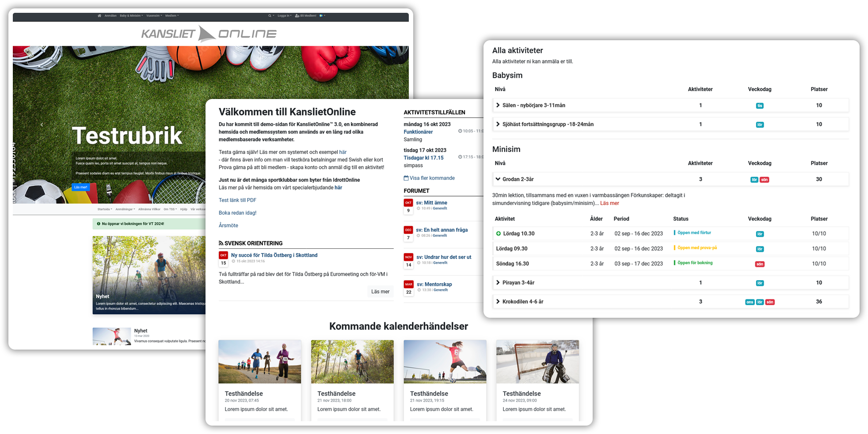Open the Om TSS dropdown in secondary nav

coord(170,209)
